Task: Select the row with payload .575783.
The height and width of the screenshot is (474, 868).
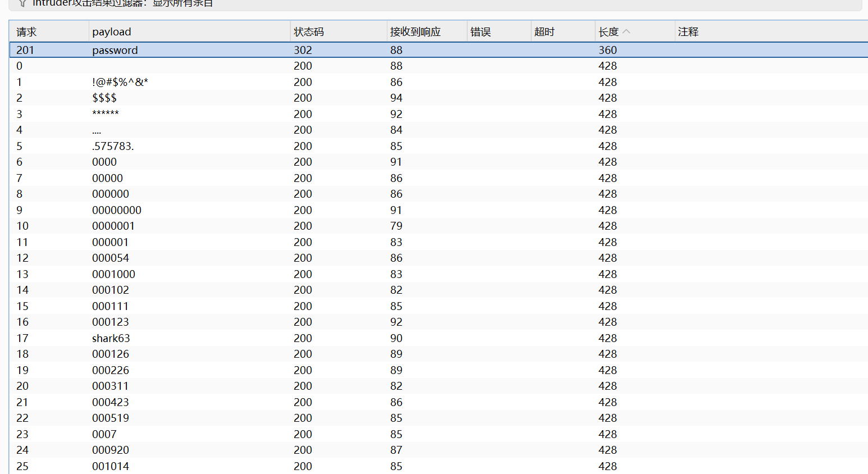Action: coord(225,146)
